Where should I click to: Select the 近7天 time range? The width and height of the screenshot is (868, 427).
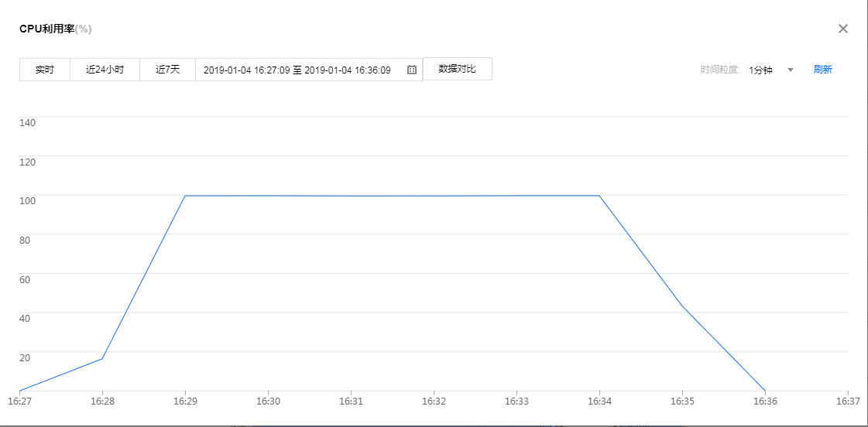[167, 70]
